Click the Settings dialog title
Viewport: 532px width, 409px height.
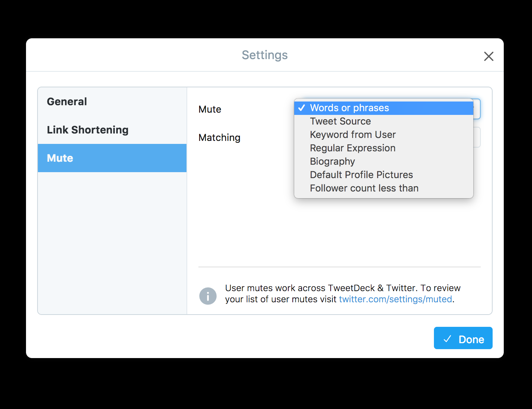coord(265,55)
